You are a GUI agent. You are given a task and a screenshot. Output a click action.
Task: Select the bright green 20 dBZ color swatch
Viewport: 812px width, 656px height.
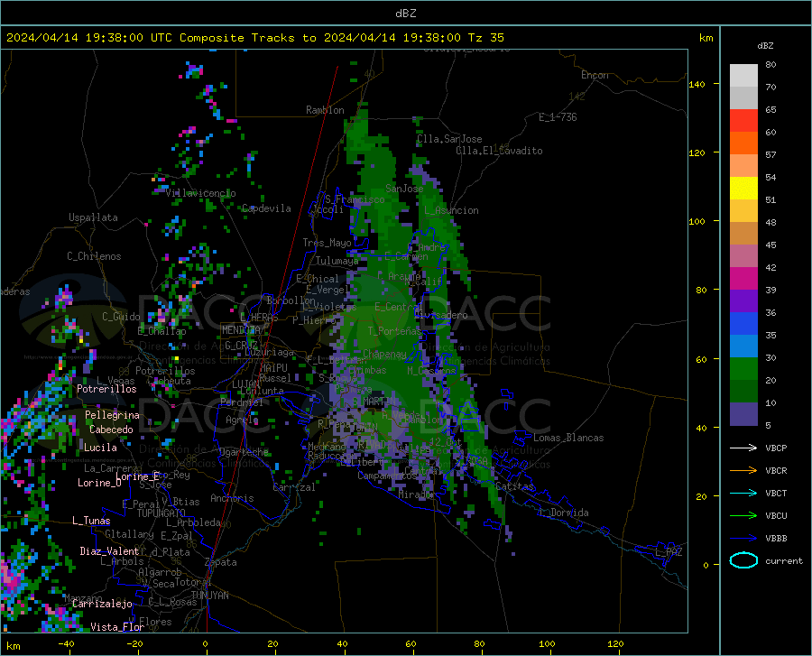[x=743, y=369]
